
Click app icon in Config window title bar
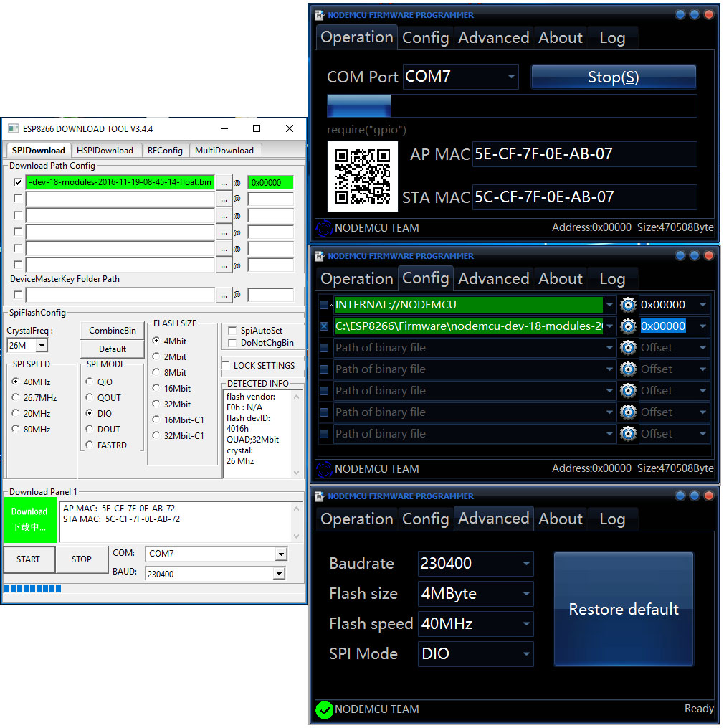(x=319, y=256)
